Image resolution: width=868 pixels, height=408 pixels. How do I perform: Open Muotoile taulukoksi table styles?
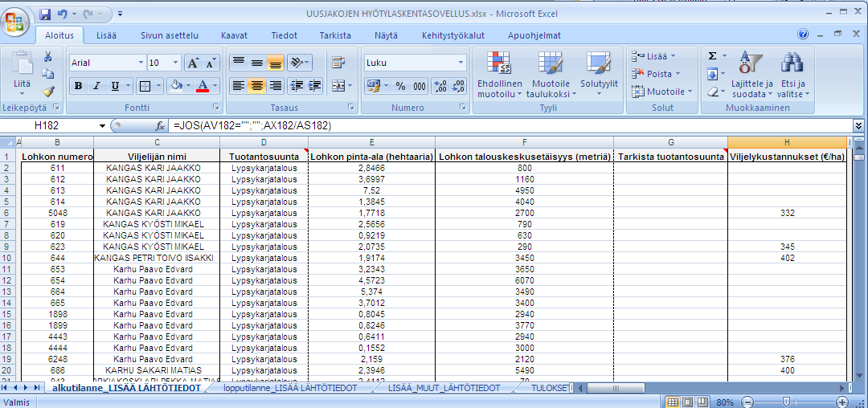[x=551, y=75]
